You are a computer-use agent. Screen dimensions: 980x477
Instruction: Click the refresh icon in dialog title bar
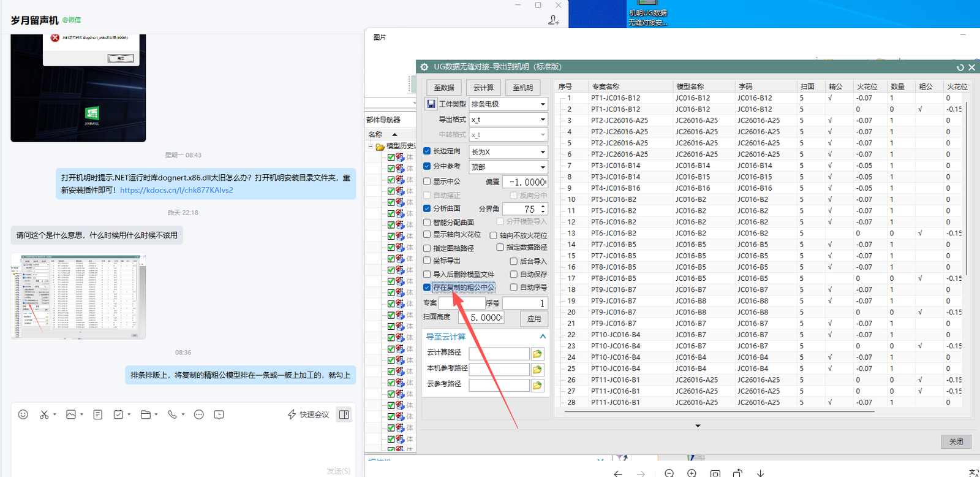[960, 67]
